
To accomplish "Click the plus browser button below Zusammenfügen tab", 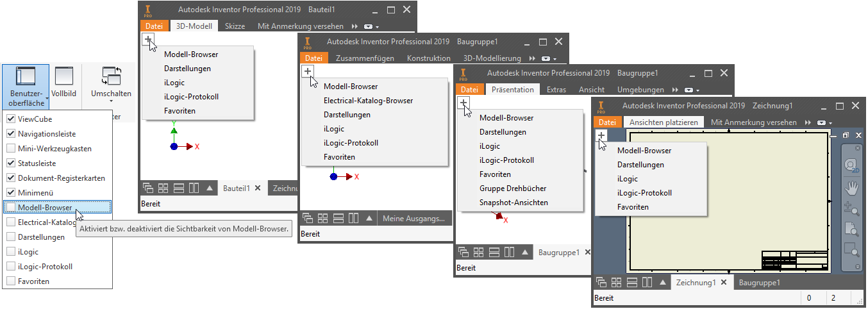I will [308, 71].
